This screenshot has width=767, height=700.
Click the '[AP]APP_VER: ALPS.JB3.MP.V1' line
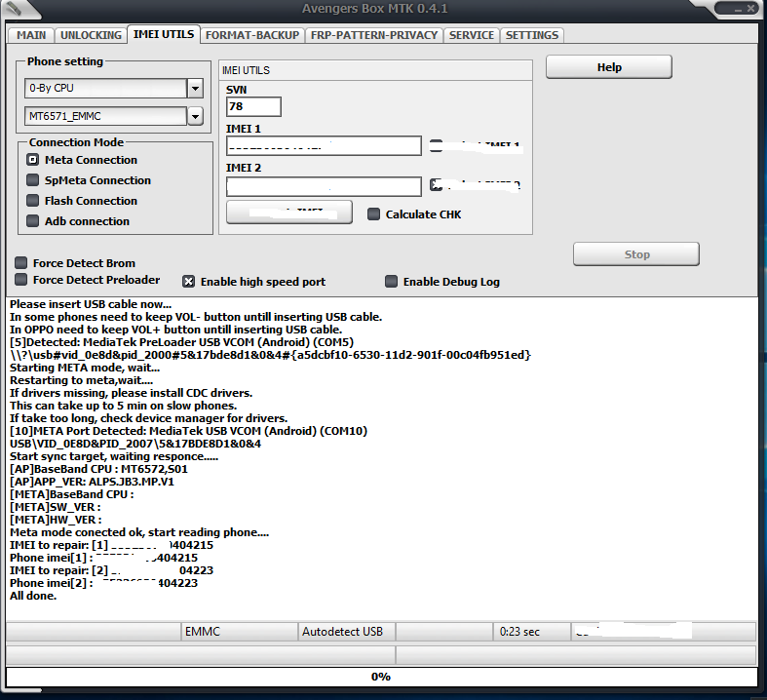pyautogui.click(x=92, y=482)
